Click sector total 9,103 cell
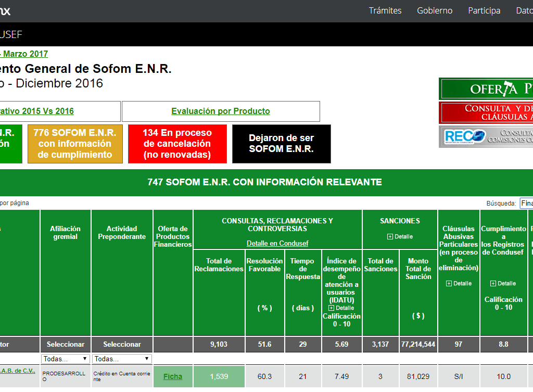Viewport: 533px width, 392px height. [x=219, y=345]
